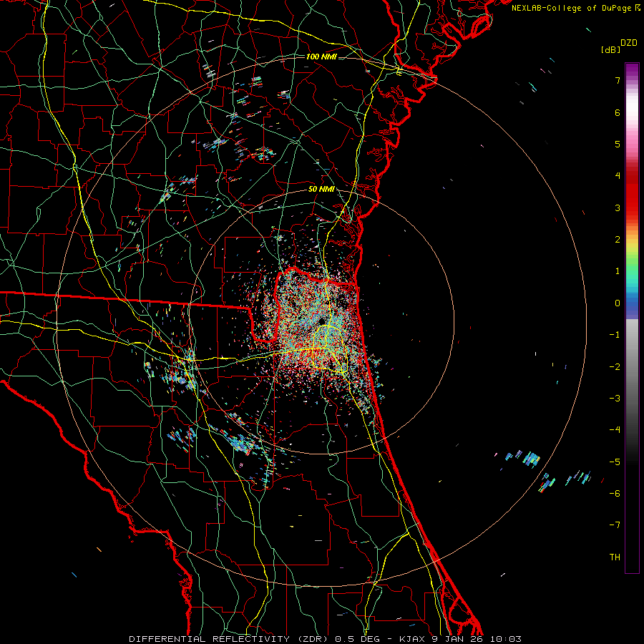This screenshot has height=644, width=644.
Task: Click the -4 value on the color scale
Action: [615, 429]
